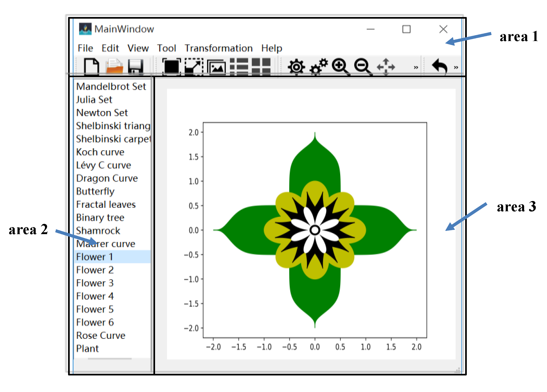Click the image gallery icon

(216, 67)
